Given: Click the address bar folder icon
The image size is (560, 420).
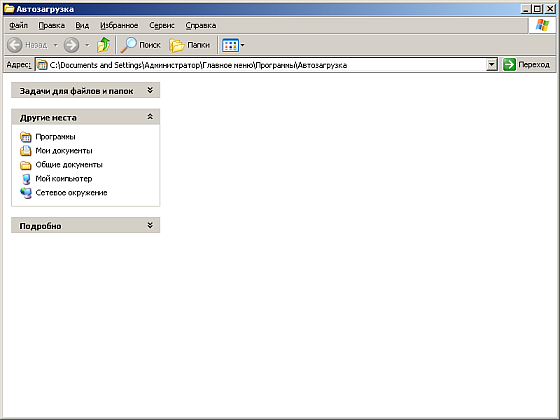Looking at the screenshot, I should (42, 65).
